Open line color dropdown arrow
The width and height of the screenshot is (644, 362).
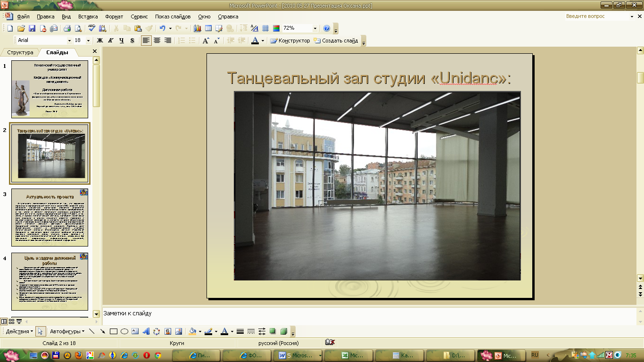216,331
